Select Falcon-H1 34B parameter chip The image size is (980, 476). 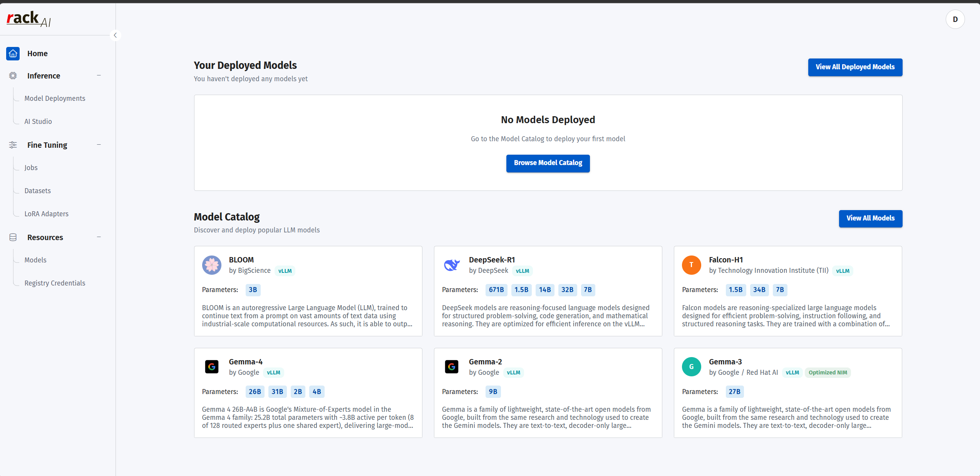click(759, 290)
